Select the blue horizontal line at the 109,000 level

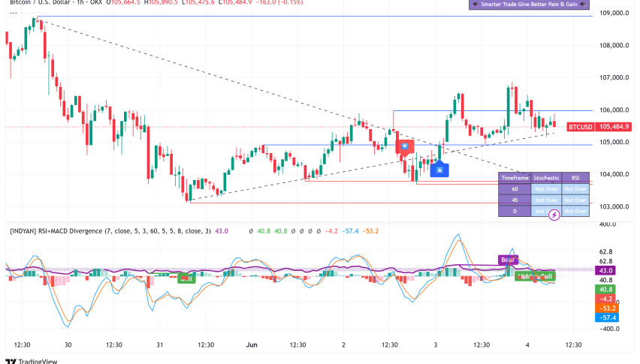click(314, 17)
